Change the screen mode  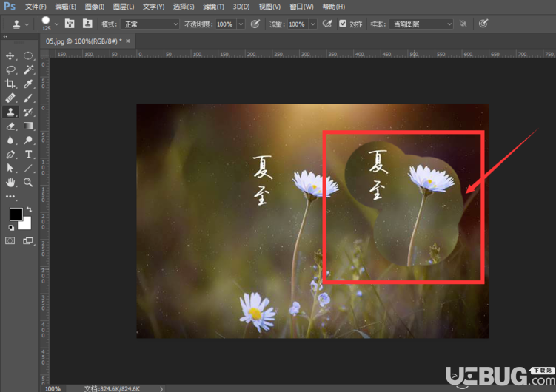(x=27, y=241)
